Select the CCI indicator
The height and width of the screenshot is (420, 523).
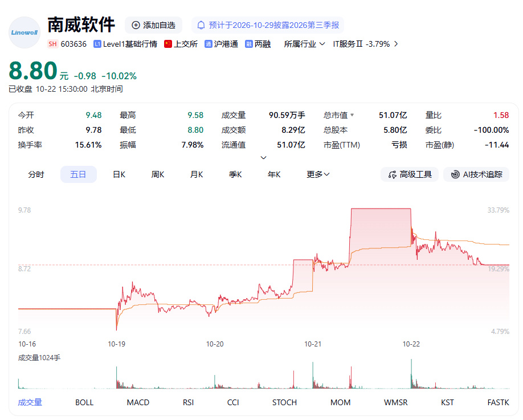click(x=233, y=402)
